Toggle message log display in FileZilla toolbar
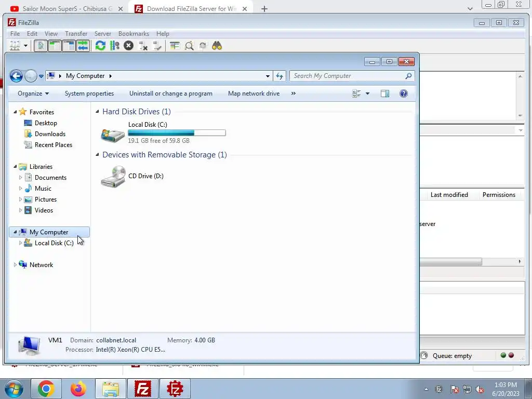This screenshot has width=532, height=399. coord(41,46)
